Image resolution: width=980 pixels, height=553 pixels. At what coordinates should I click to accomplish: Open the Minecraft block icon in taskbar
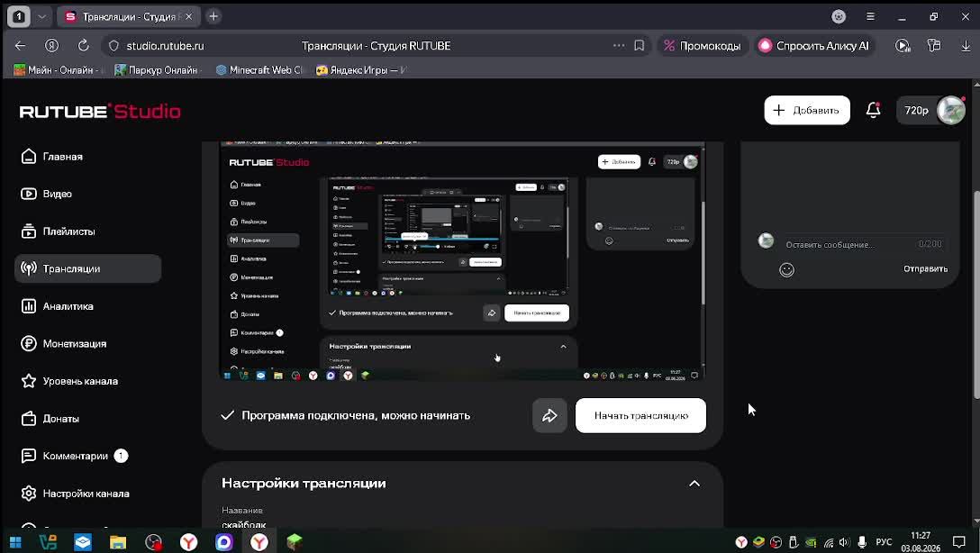pos(295,542)
